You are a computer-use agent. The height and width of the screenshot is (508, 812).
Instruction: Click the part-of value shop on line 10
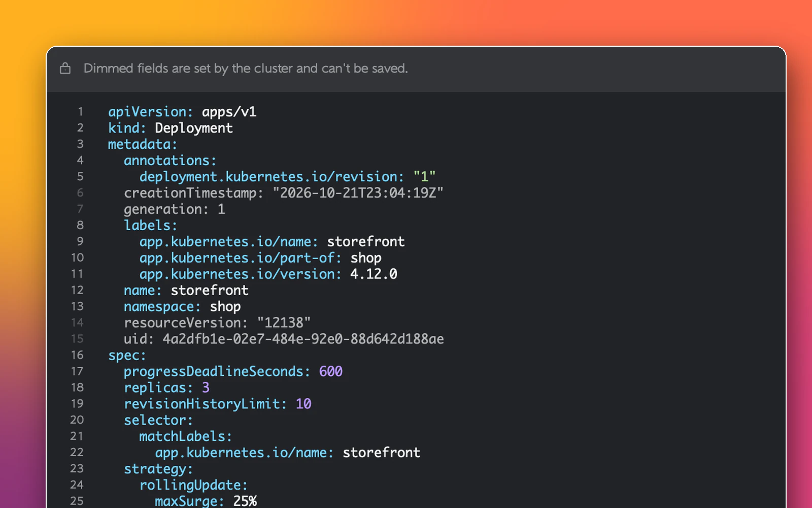(x=366, y=258)
